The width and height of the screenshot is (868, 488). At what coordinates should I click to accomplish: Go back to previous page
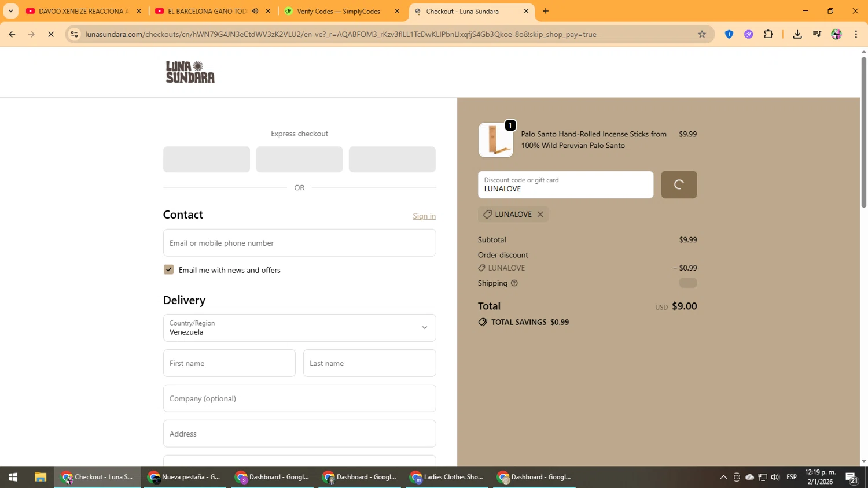click(12, 34)
